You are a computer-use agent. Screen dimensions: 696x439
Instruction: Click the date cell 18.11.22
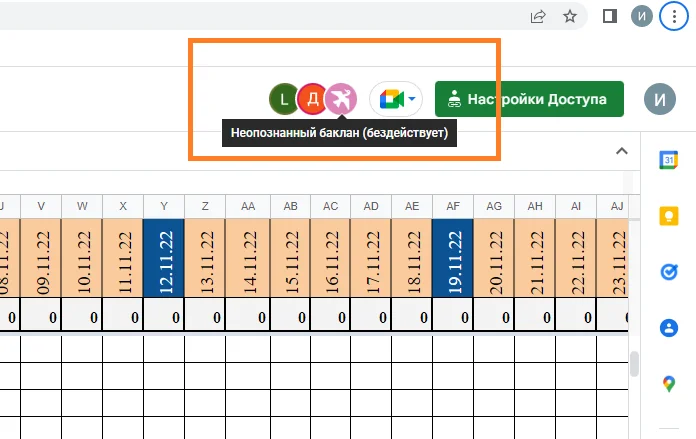click(412, 258)
